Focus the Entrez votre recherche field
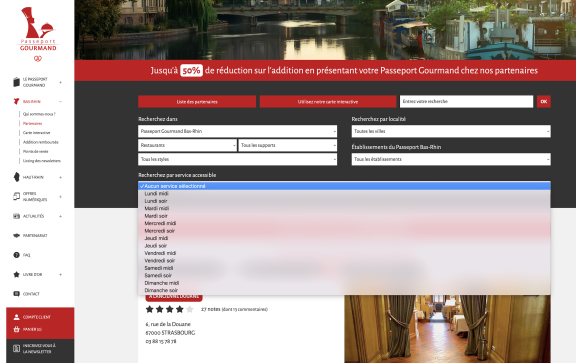This screenshot has width=576, height=363. 466,101
